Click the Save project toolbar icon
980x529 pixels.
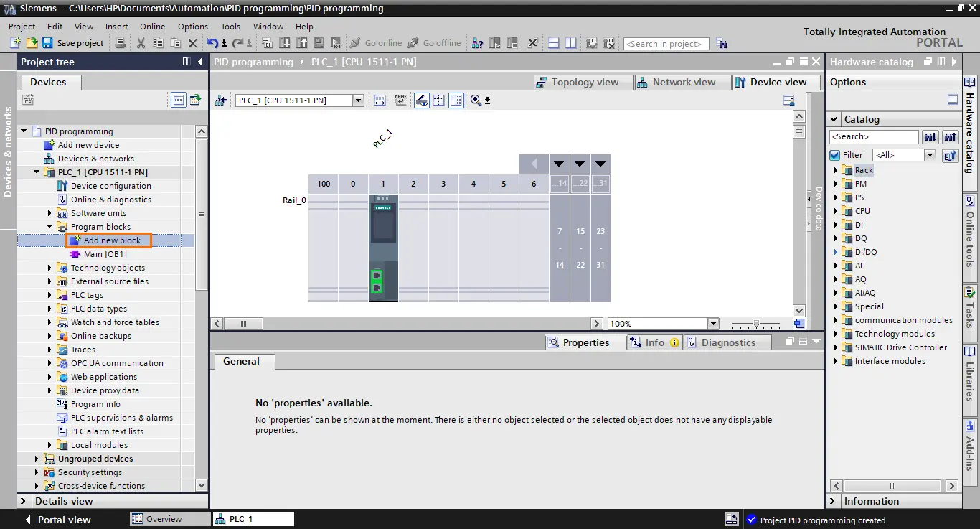pyautogui.click(x=47, y=43)
